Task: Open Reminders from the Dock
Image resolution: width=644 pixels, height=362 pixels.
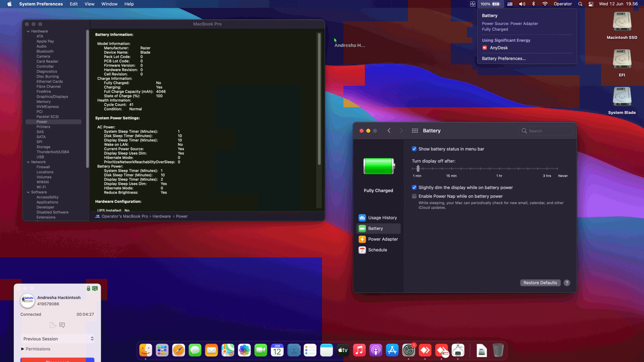Action: tap(310, 351)
